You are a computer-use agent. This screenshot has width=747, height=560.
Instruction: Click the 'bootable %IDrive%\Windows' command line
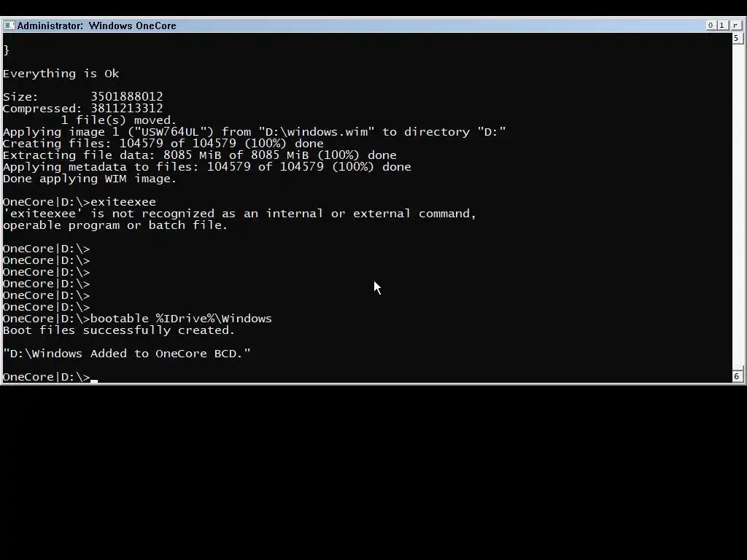[137, 319]
